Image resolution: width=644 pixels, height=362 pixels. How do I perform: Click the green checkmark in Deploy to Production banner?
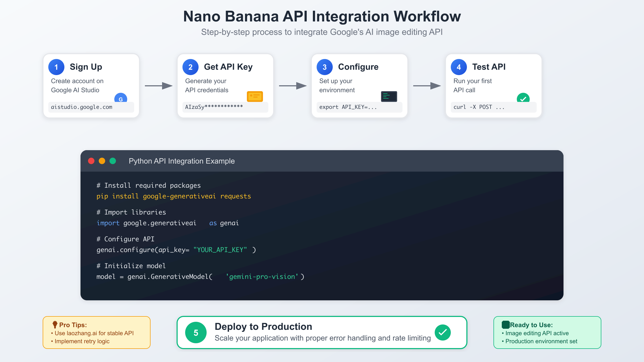click(443, 333)
